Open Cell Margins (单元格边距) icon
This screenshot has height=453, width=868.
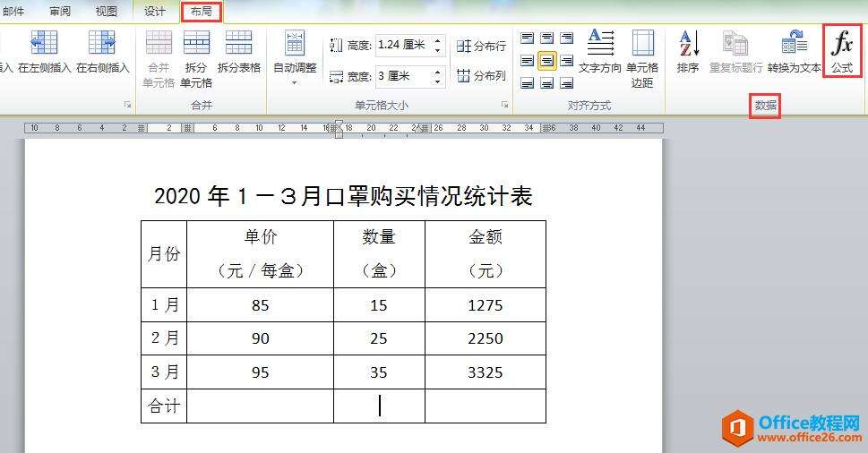642,43
